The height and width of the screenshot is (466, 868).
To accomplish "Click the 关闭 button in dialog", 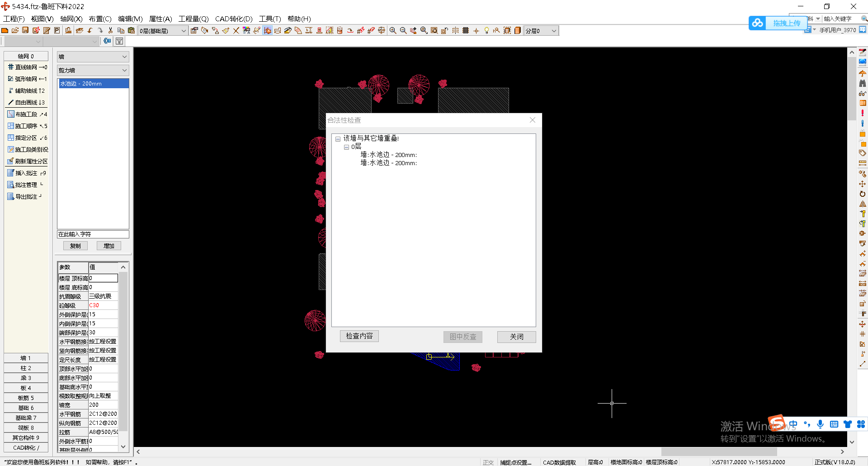I will tap(516, 337).
